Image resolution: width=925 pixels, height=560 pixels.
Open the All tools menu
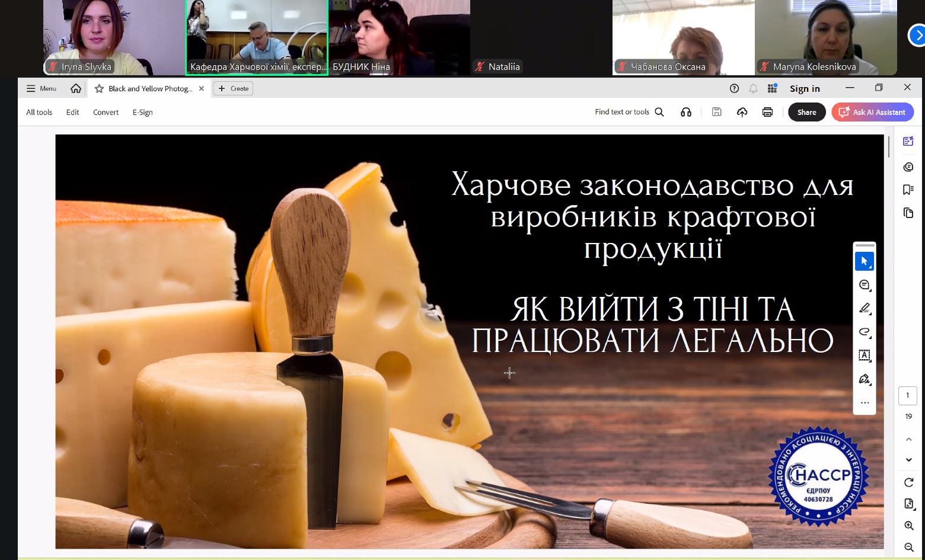click(x=39, y=112)
